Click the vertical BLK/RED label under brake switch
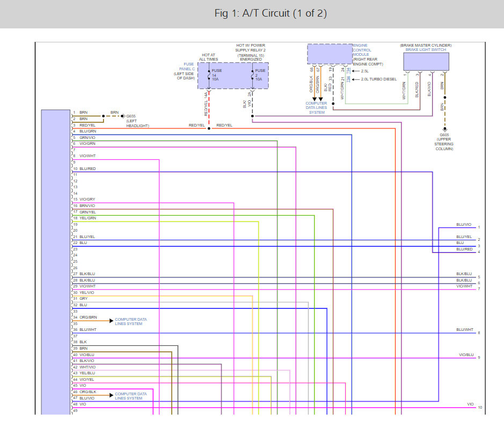 [x=417, y=90]
